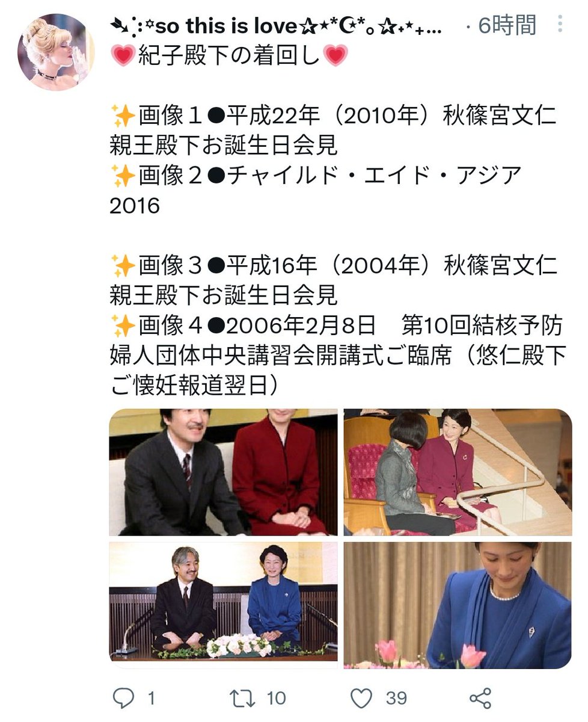Open the photo with pink tulips
Screen dimensions: 588x722
(458, 605)
